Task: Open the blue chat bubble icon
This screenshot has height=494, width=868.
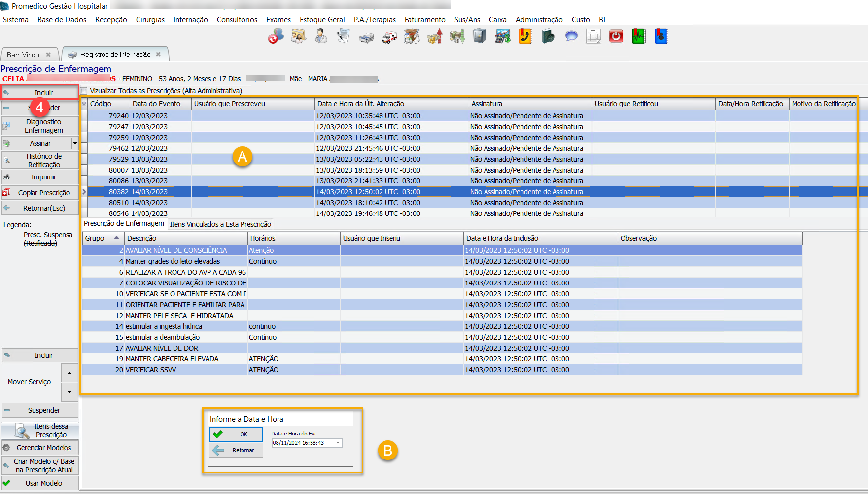Action: pos(571,36)
